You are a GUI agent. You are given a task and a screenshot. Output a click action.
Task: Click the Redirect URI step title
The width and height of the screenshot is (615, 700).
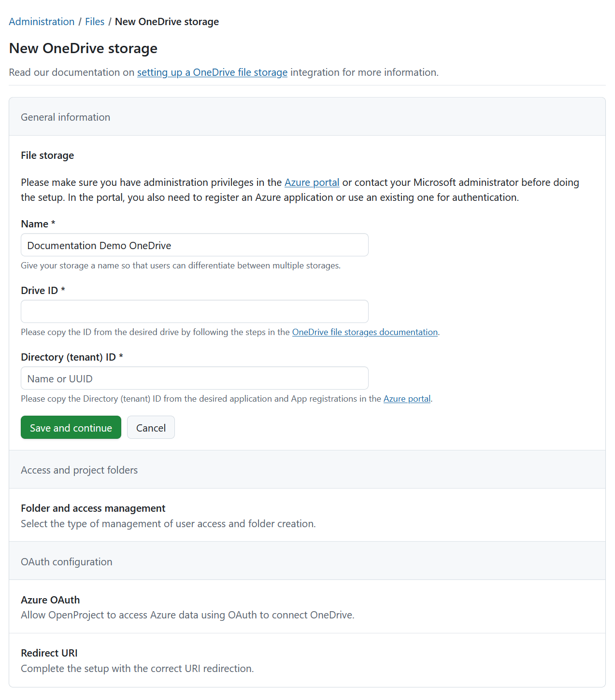click(49, 653)
